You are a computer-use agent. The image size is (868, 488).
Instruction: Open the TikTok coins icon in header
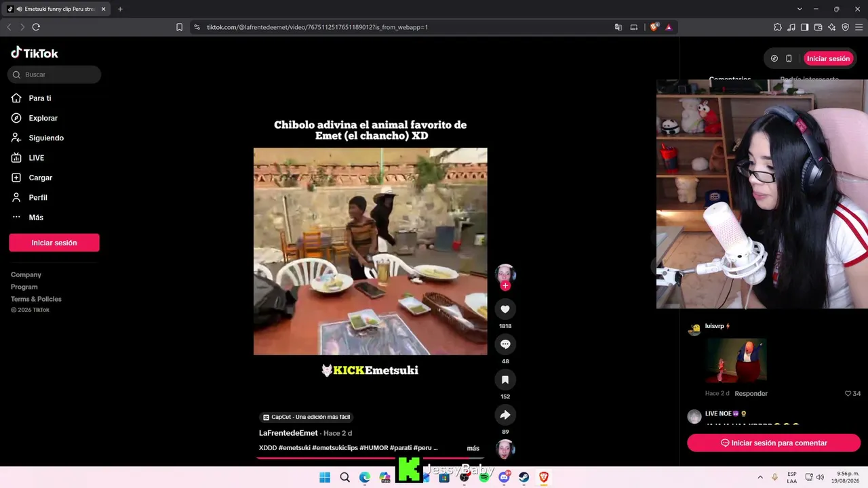774,58
